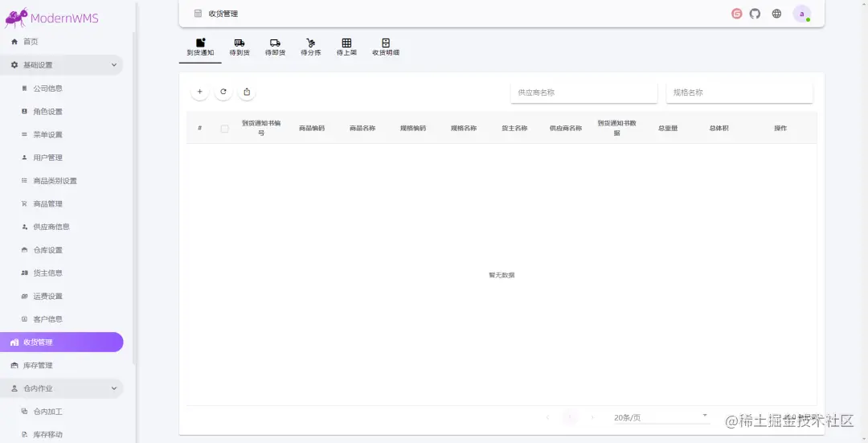
Task: Click the 库存移动 sidebar icon
Action: point(24,435)
